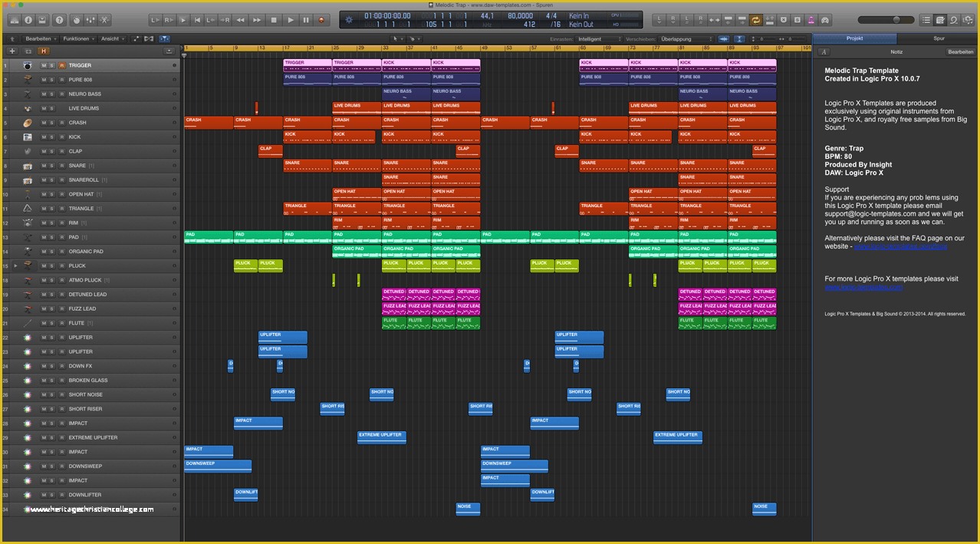Click Go to Beginning transport button
The height and width of the screenshot is (544, 980).
click(199, 20)
